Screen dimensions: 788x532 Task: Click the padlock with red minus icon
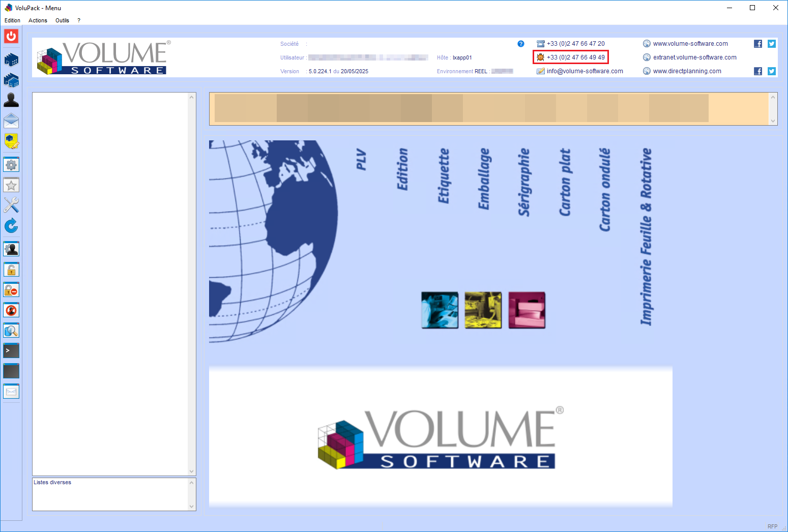click(x=11, y=290)
